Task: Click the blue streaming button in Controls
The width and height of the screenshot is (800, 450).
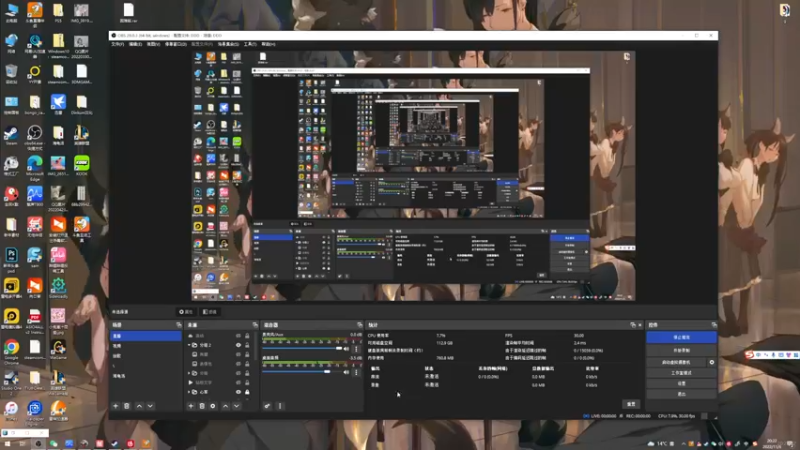Action: coord(681,337)
